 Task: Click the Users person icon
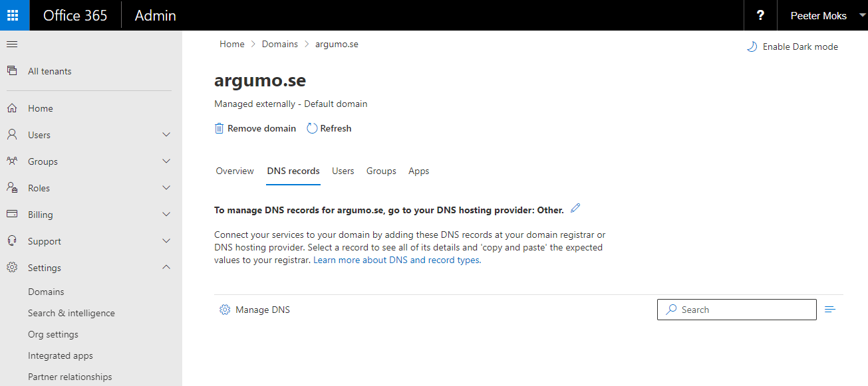[x=11, y=135]
